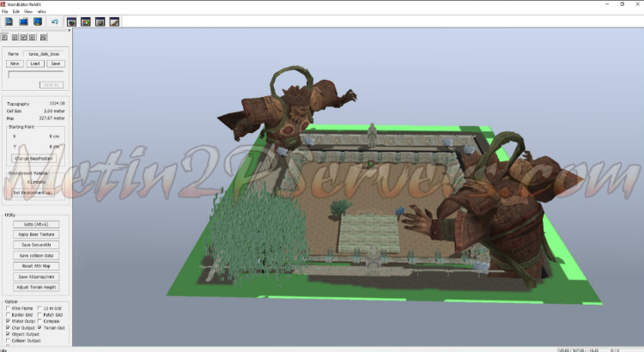Click the blue open folder toolbar icon
Viewport: 644px width, 352px height.
[x=23, y=21]
